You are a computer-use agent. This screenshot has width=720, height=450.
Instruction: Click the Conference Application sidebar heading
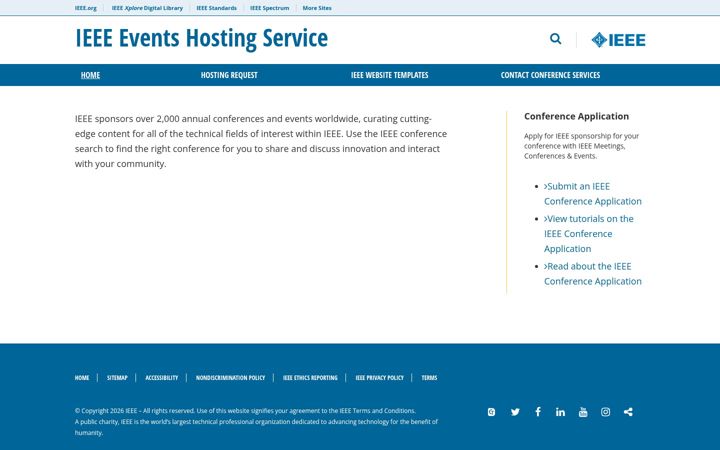pyautogui.click(x=576, y=116)
